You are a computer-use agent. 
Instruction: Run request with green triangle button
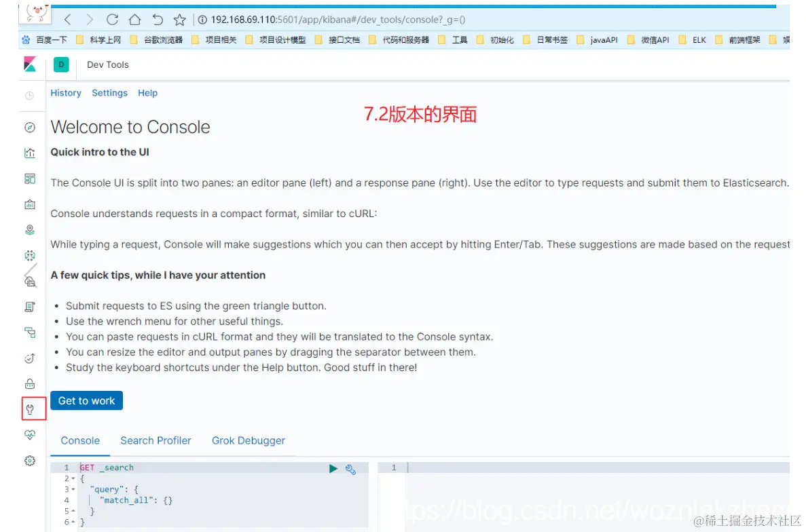[x=333, y=468]
